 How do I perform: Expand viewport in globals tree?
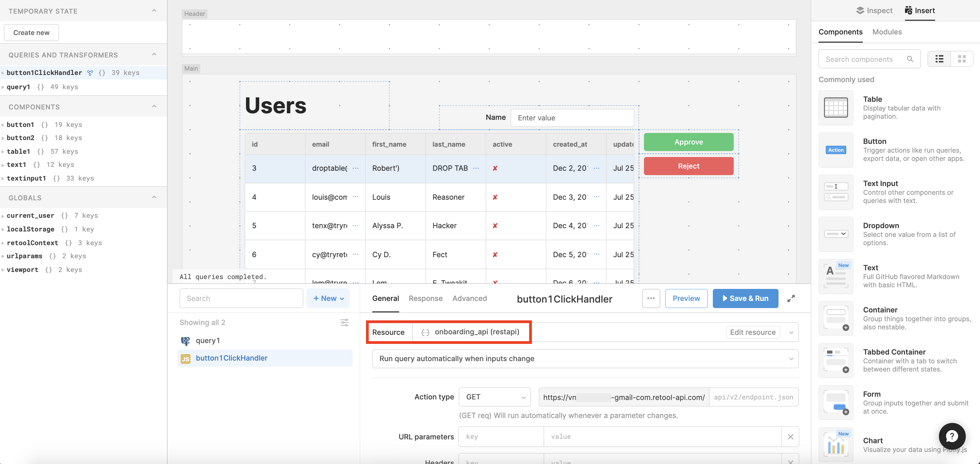point(3,270)
